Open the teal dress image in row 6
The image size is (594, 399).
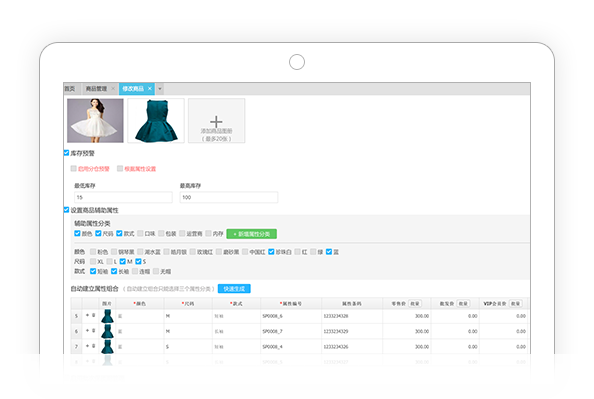click(x=108, y=331)
